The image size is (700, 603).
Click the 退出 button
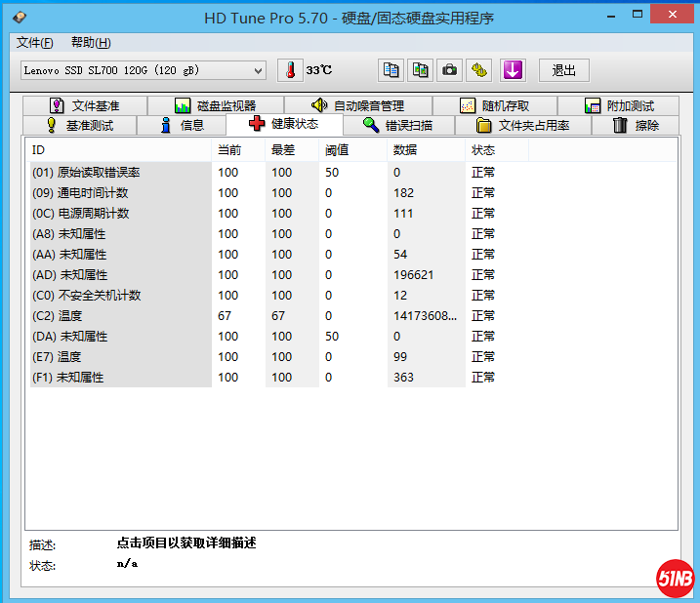click(x=564, y=70)
